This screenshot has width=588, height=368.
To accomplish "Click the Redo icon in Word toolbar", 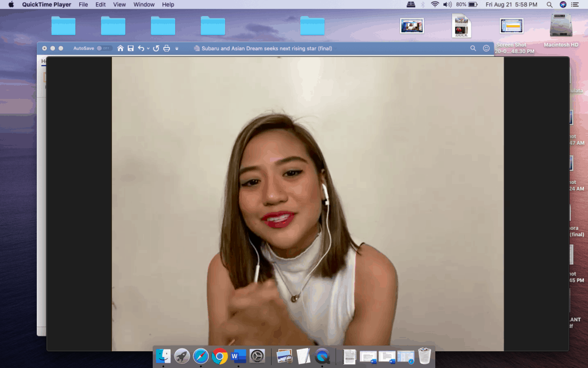I will [x=156, y=48].
